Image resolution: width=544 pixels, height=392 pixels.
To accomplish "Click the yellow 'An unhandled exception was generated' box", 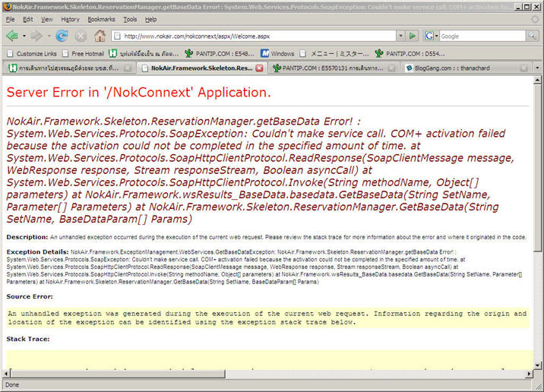I will point(267,318).
